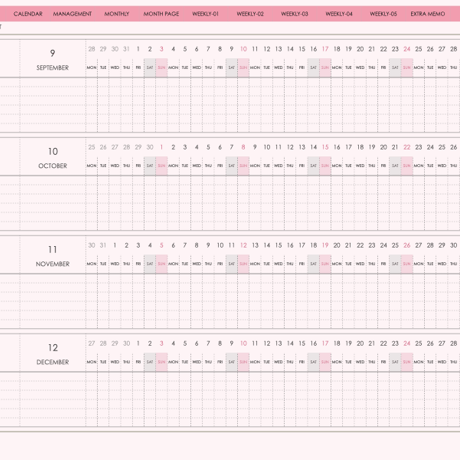Click date 25 in the December row

(418, 343)
